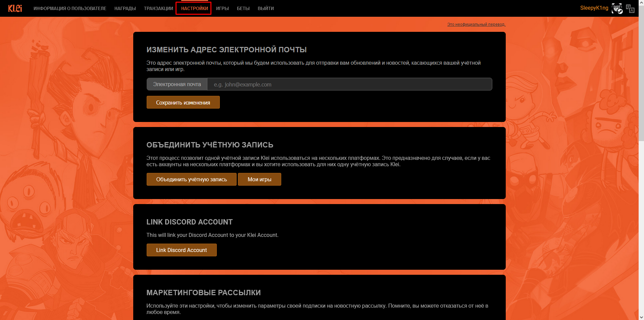This screenshot has width=644, height=320.
Task: Switch to the ТРАНЗАКЦИИ tab
Action: coord(158,8)
